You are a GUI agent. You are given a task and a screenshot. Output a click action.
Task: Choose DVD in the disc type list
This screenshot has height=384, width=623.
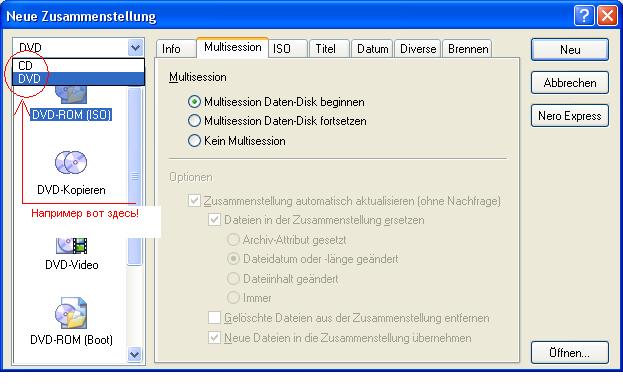[x=78, y=79]
